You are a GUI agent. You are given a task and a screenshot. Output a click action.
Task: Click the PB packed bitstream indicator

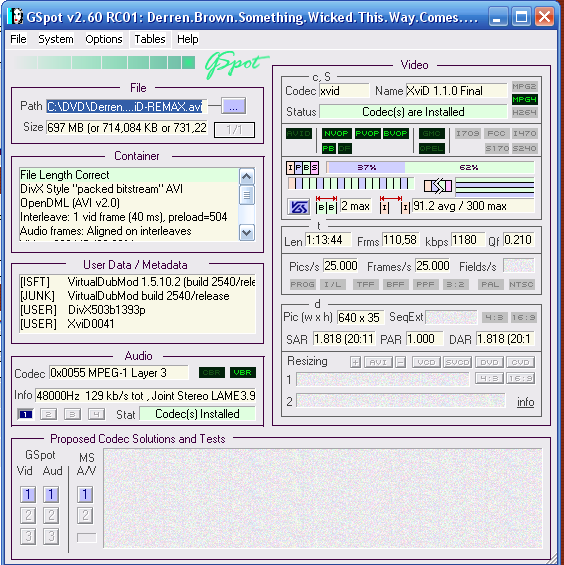(x=329, y=148)
